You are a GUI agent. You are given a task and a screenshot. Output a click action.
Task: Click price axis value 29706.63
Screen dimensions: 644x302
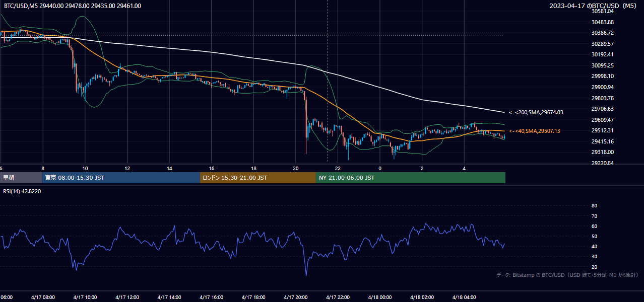point(602,109)
